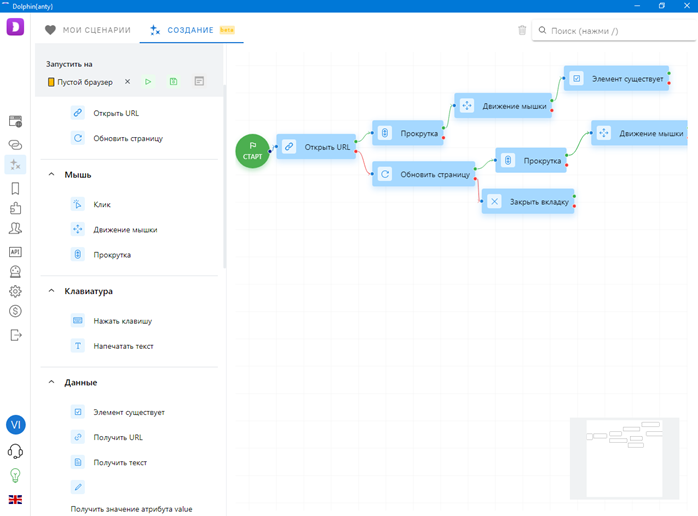Click the green СТАРТ node
This screenshot has height=516, width=698.
tap(252, 151)
